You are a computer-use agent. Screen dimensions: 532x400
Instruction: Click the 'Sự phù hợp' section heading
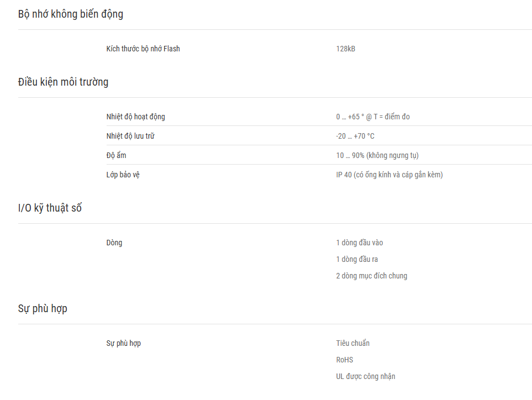43,309
